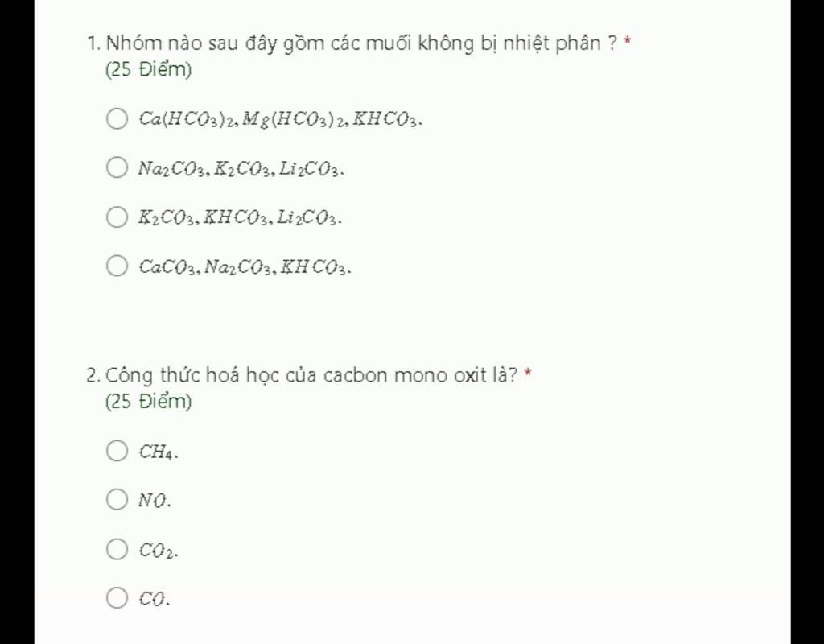The width and height of the screenshot is (824, 644).
Task: Pick the radio button for K2CO3, KHCO3, Li2CO3
Action: click(117, 217)
